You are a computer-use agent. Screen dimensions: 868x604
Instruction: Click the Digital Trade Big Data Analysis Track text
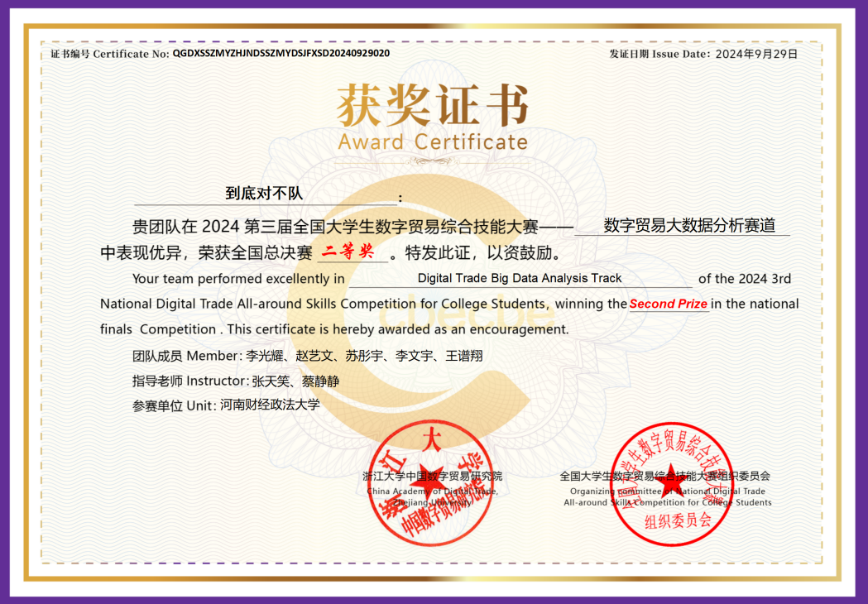tap(519, 278)
